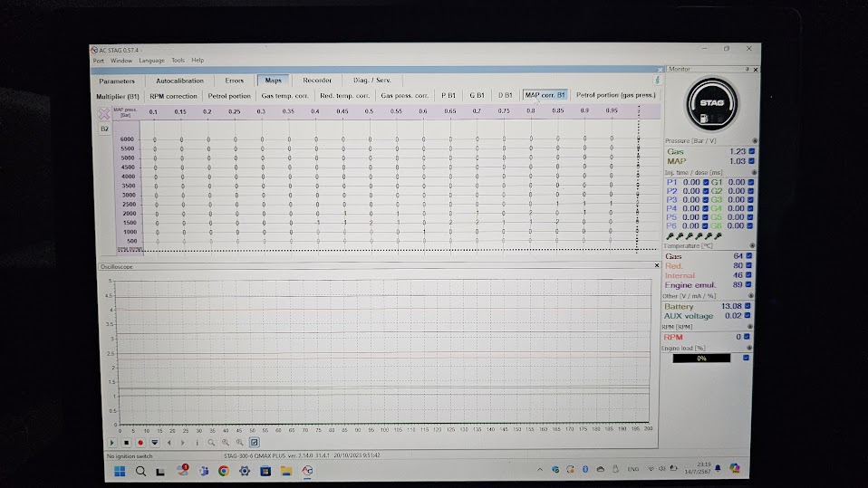Screen dimensions: 868x488
Task: Switch to the Errors tab
Action: pos(234,81)
